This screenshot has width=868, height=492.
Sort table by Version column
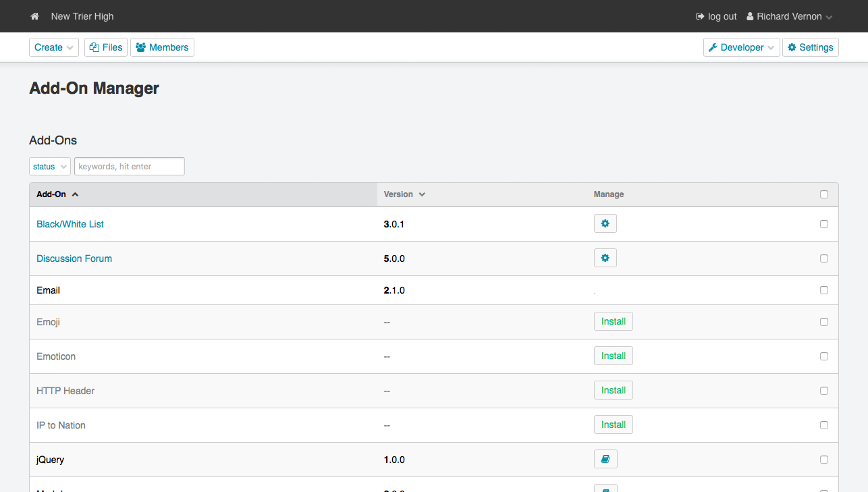tap(404, 194)
